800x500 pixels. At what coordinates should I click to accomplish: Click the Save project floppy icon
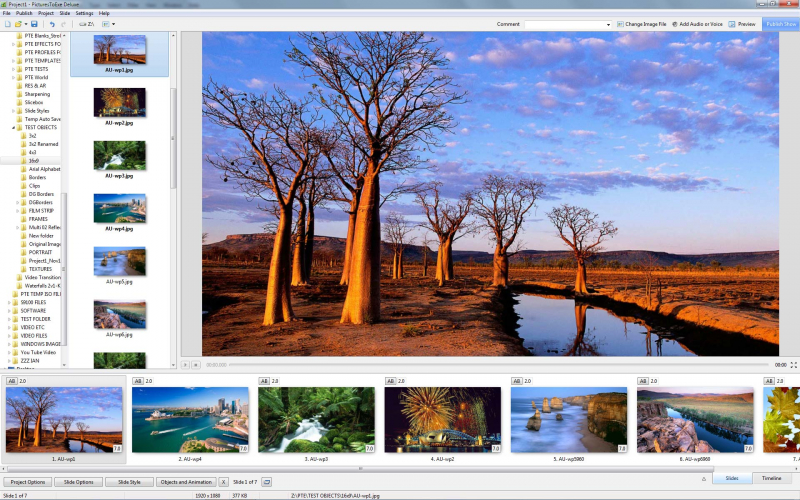tap(34, 24)
